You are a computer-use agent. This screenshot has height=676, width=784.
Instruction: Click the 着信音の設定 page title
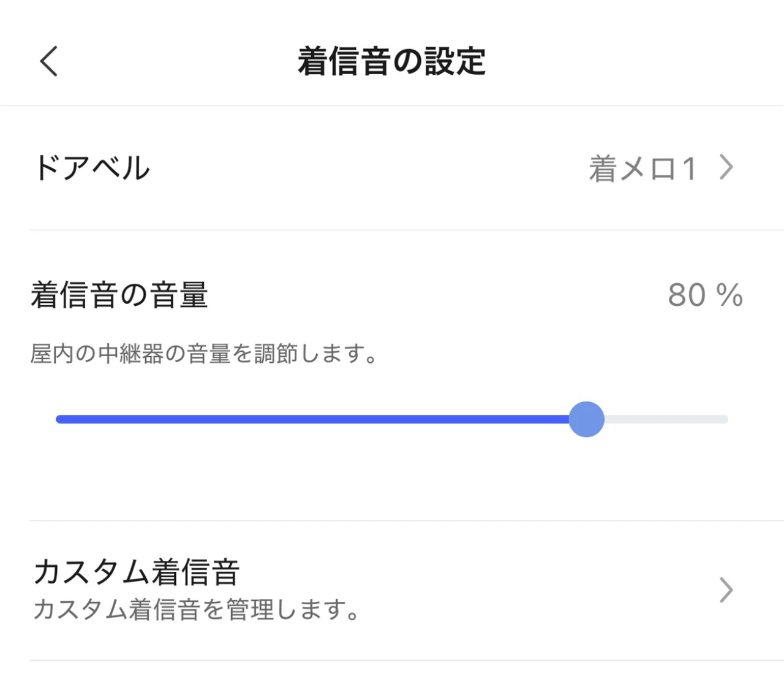[x=391, y=62]
